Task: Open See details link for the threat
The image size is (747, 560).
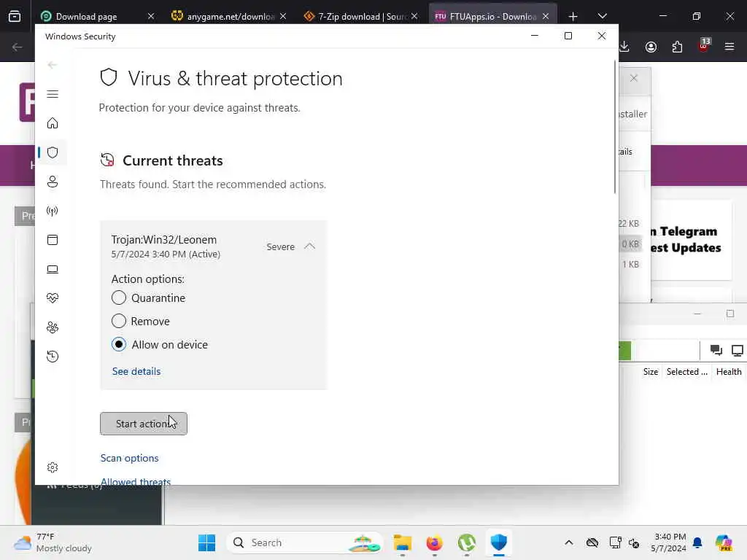Action: tap(136, 371)
